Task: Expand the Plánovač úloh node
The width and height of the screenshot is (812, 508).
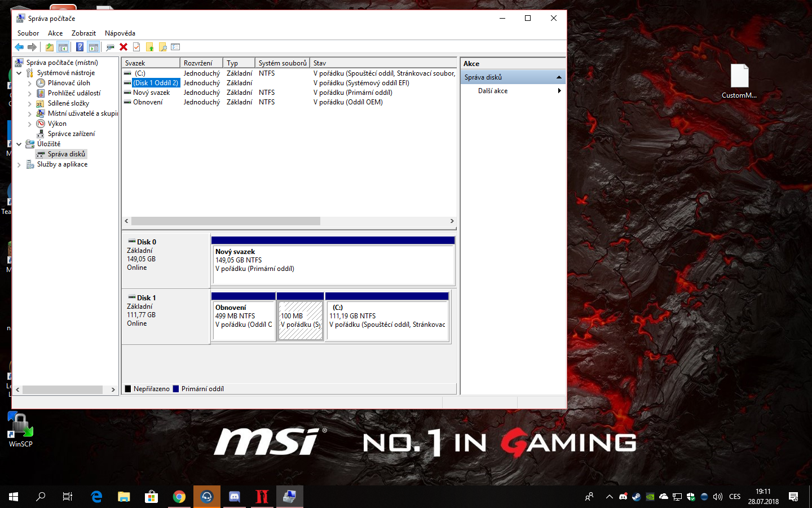Action: coord(30,84)
